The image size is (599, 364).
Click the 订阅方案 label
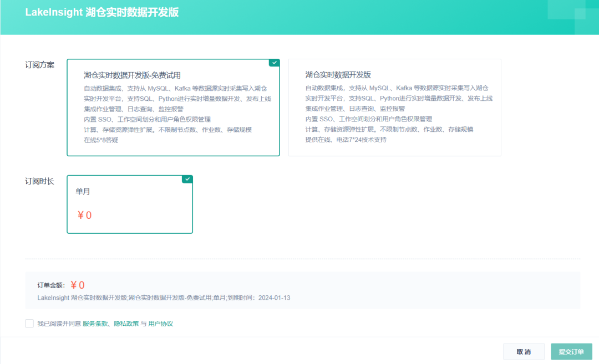coord(40,65)
